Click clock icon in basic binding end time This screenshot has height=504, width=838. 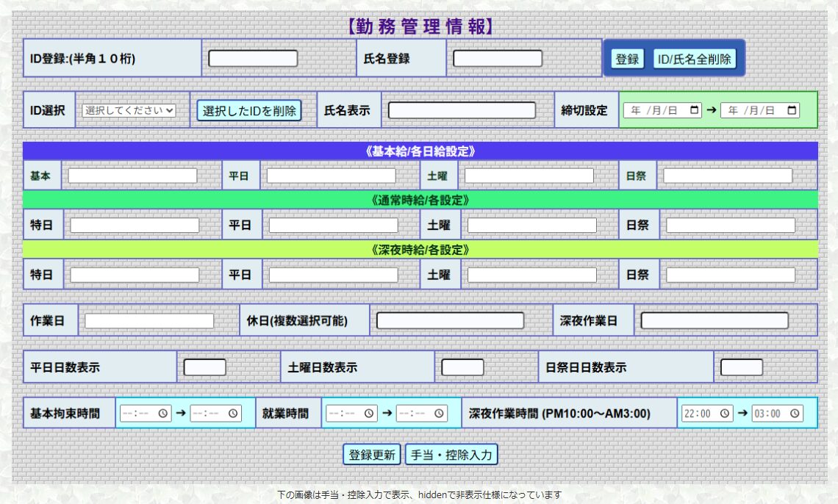[234, 413]
